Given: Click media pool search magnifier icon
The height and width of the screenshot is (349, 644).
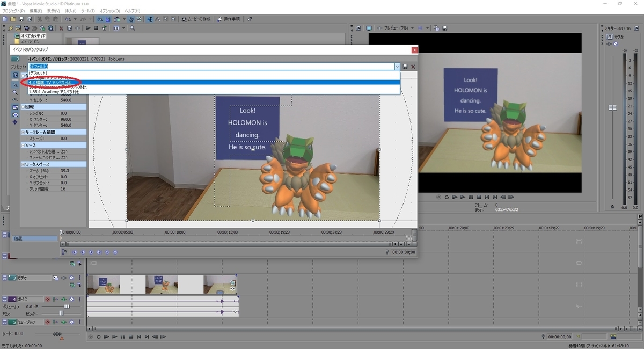Looking at the screenshot, I should click(x=133, y=28).
